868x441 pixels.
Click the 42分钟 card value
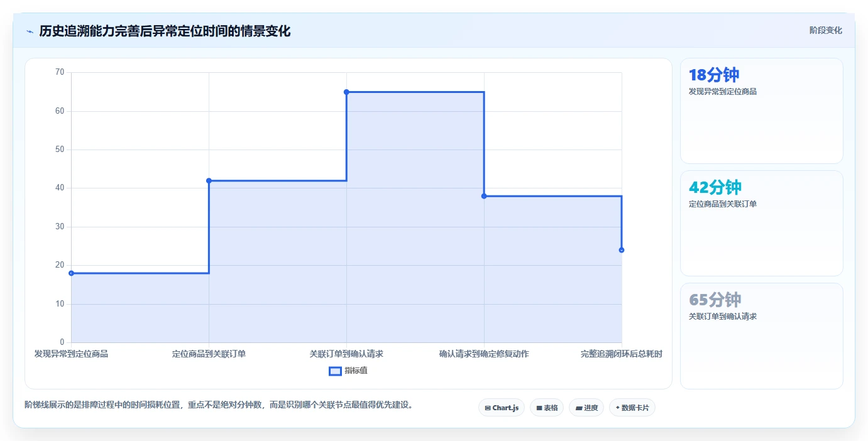coord(715,188)
